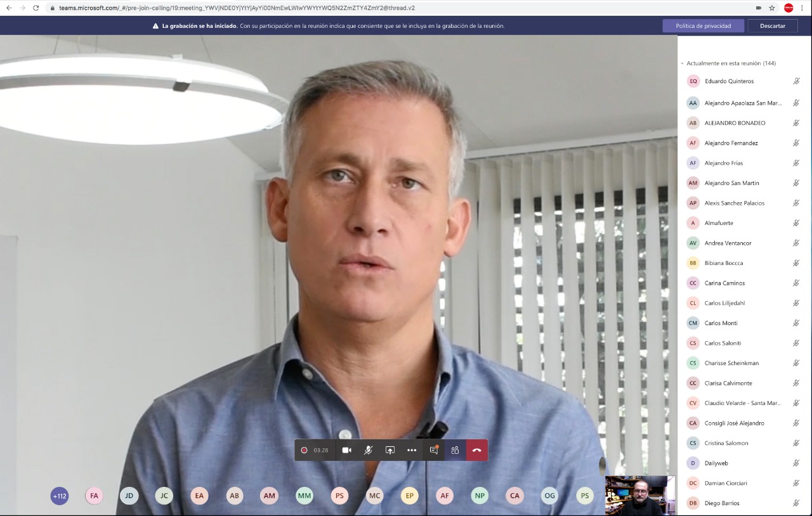The image size is (812, 516).
Task: Click muted mic icon beside Dailyweb
Action: tap(796, 463)
